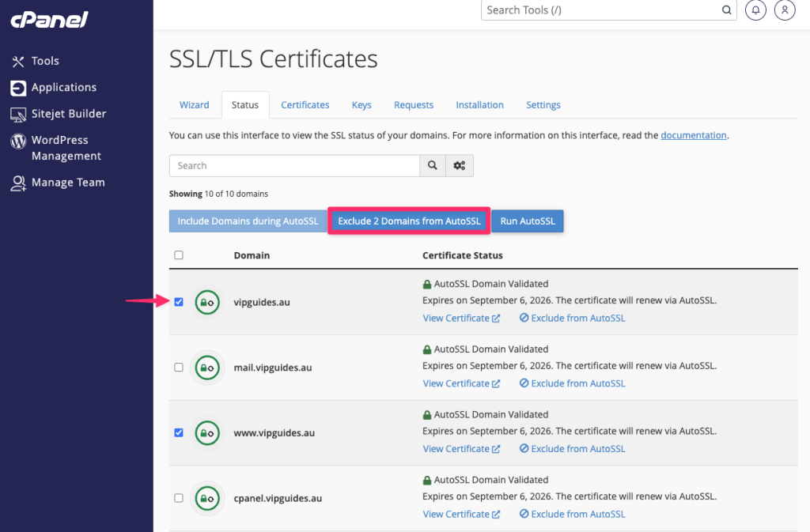The height and width of the screenshot is (532, 810).
Task: Exclude mail.vipguides.au from AutoSSL
Action: point(573,383)
